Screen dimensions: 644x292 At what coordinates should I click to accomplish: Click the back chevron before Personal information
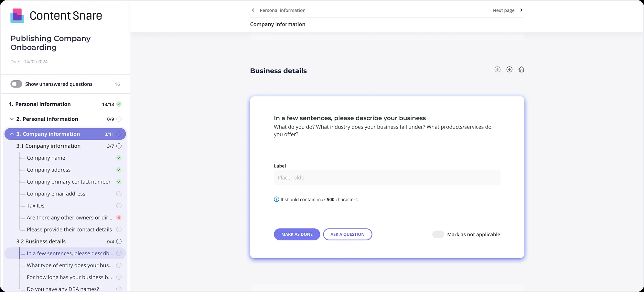tap(253, 10)
